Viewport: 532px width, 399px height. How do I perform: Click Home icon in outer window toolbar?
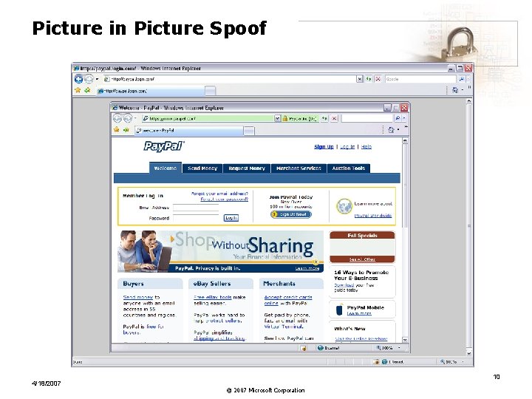pos(455,90)
